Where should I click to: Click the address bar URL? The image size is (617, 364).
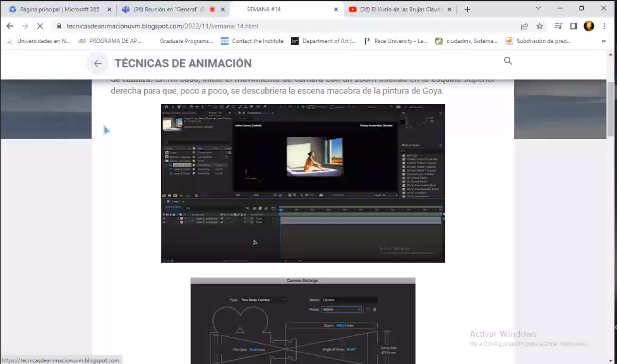[162, 26]
